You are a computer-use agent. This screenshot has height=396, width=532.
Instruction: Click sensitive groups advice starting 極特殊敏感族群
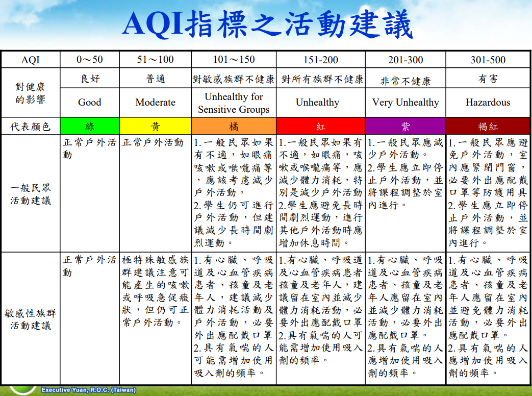[x=156, y=318]
